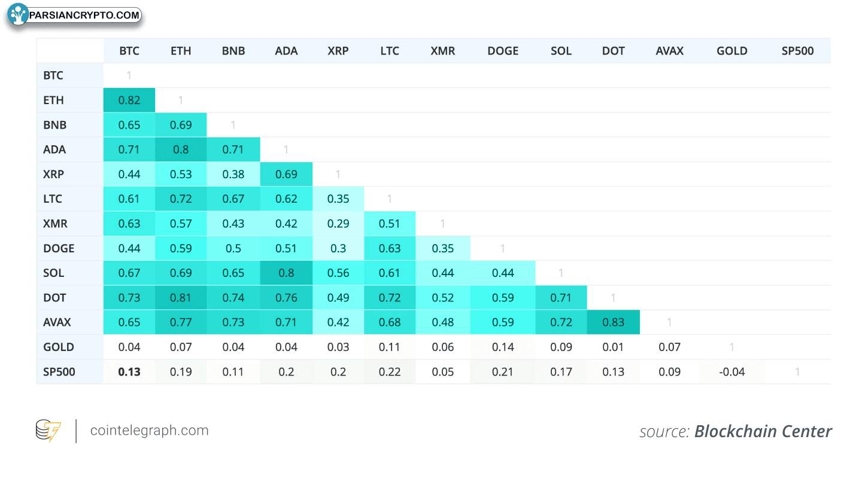Pick the 0.14 GOLD–DOGE correlation cell
Screen dimensions: 868x479
[x=503, y=347]
